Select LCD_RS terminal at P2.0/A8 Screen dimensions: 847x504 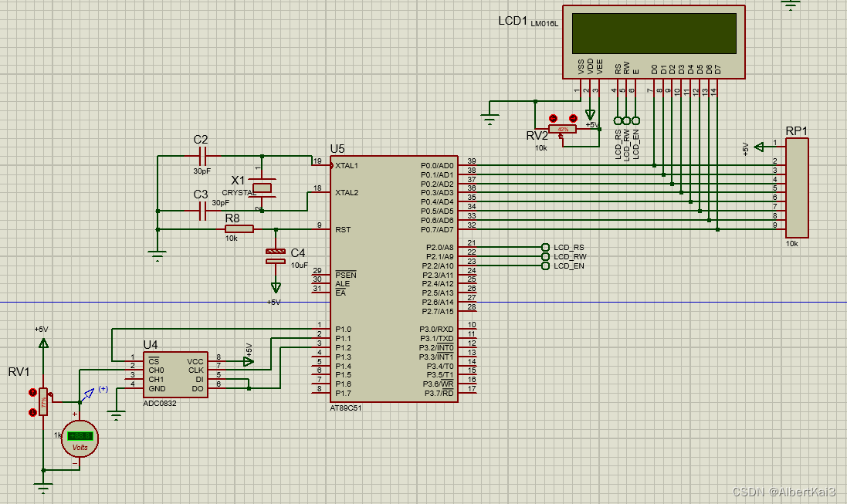[545, 248]
